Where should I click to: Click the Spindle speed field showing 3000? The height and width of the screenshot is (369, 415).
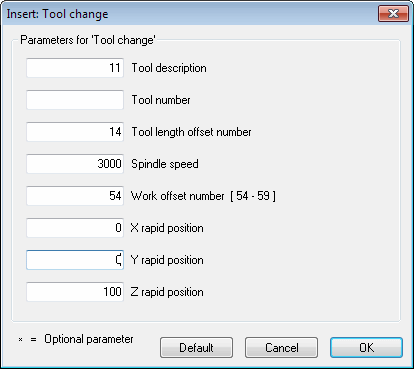click(75, 164)
